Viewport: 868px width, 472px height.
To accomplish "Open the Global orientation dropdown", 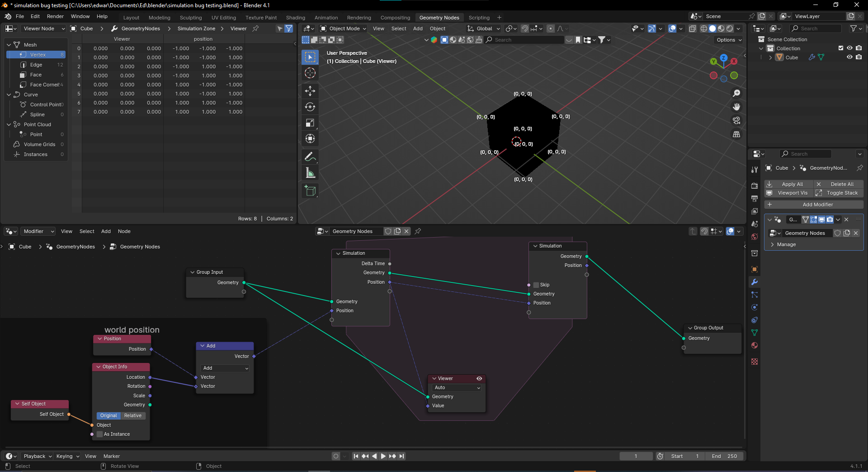I will [484, 29].
